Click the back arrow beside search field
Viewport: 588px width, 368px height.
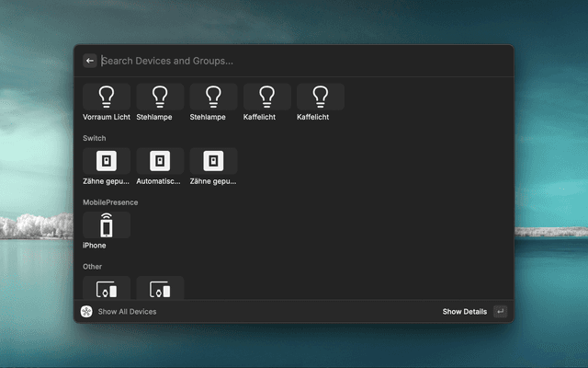90,61
